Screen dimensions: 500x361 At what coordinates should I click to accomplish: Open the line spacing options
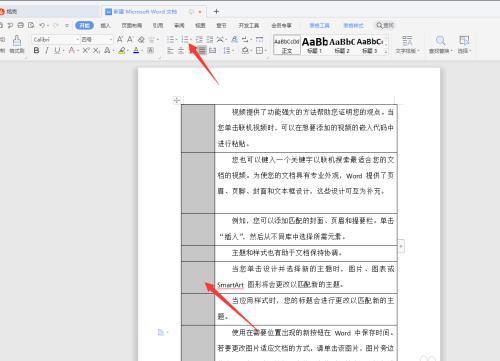pyautogui.click(x=227, y=51)
